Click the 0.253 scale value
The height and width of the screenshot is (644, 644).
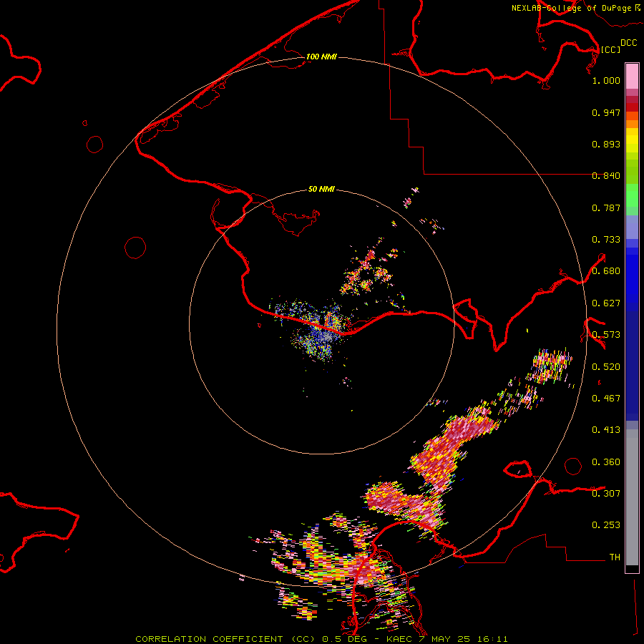pyautogui.click(x=606, y=525)
